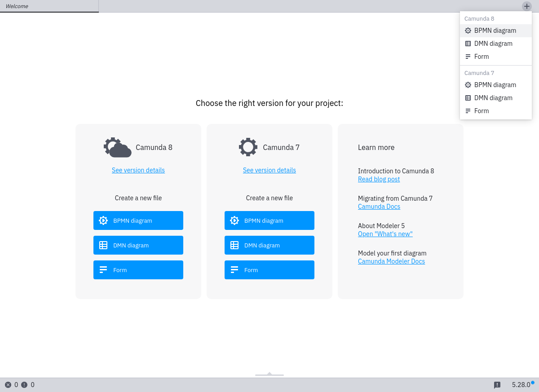Viewport: 539px width, 392px height.
Task: Click version 5.28.0 in status bar
Action: [x=521, y=385]
